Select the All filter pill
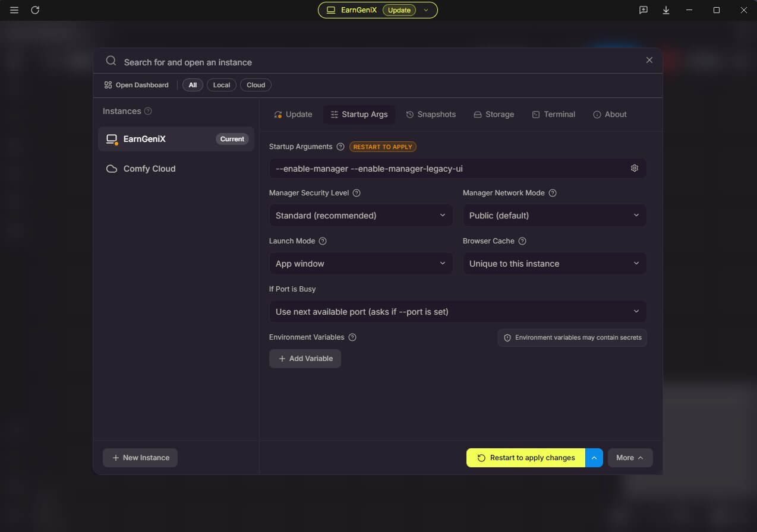Image resolution: width=757 pixels, height=532 pixels. pyautogui.click(x=193, y=85)
